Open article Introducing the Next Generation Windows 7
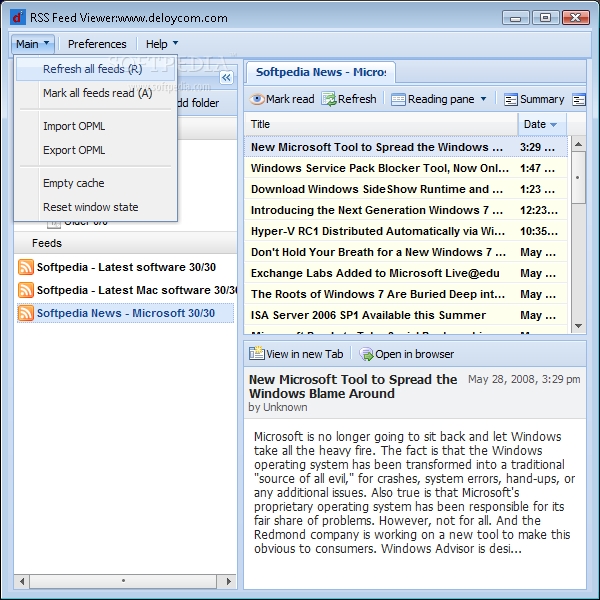This screenshot has width=600, height=600. pos(406,210)
